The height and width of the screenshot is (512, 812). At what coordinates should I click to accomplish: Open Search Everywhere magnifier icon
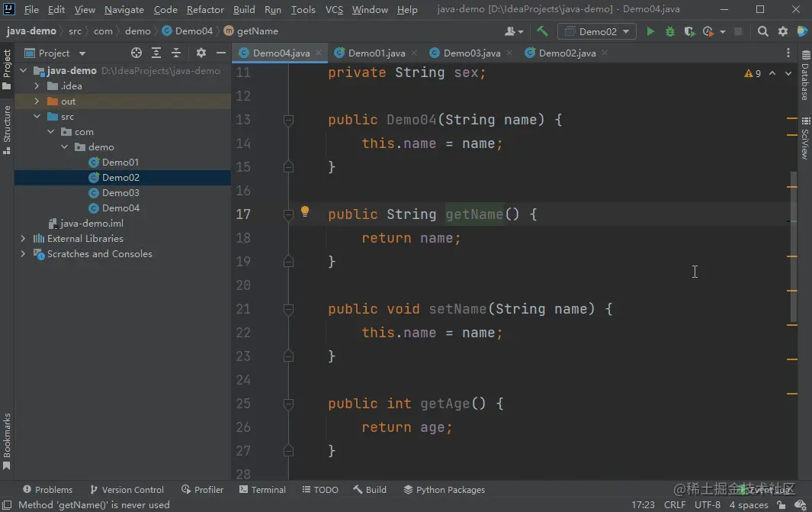coord(762,31)
